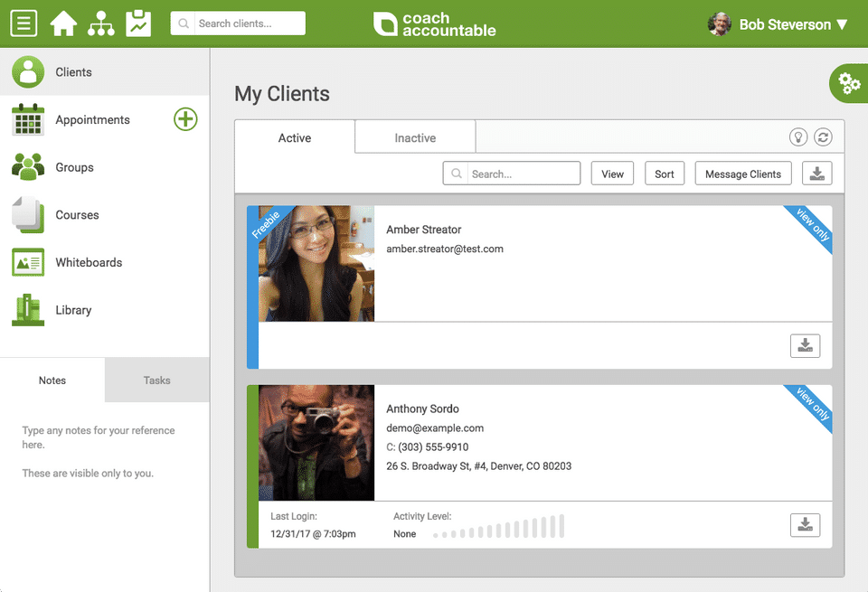Click Anthony's Activity Level bar meter

pyautogui.click(x=499, y=526)
